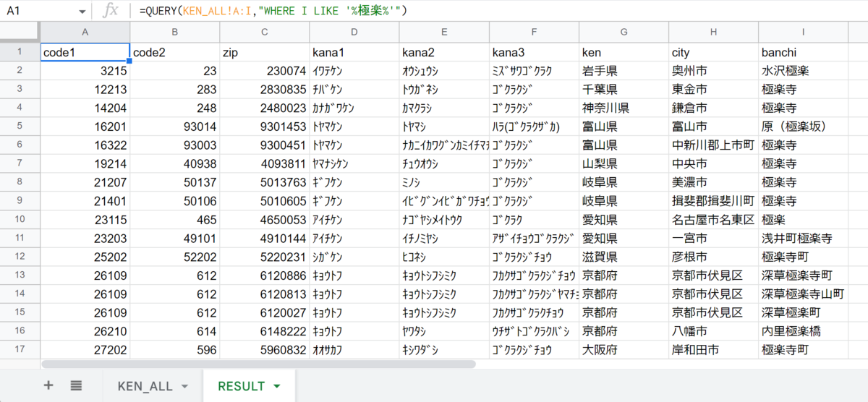Click the 内里極楽橋 cell
The image size is (868, 402).
(803, 331)
